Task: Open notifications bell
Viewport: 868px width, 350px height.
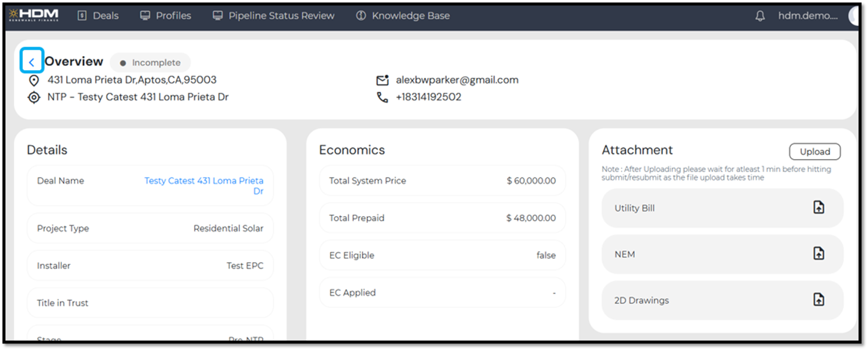Action: click(x=760, y=16)
